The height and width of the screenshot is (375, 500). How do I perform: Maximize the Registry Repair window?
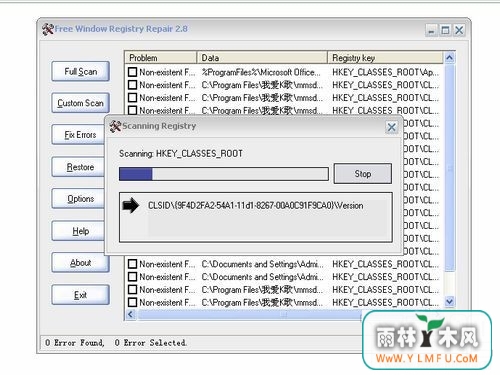pos(445,31)
